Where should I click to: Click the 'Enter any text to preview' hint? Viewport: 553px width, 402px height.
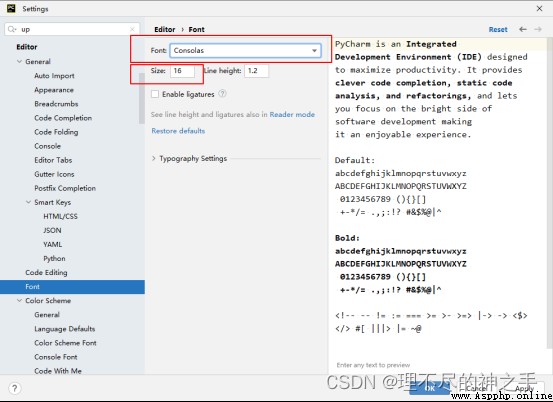(373, 365)
